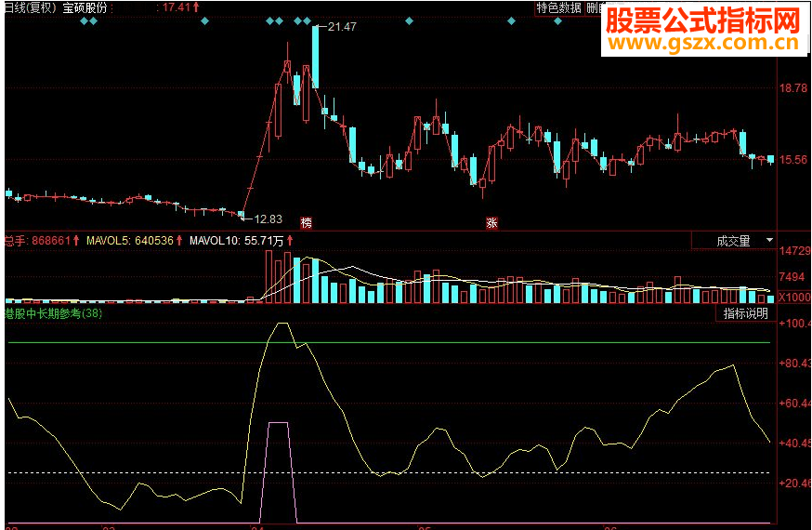
Task: Click the latest price 17.41
Action: pyautogui.click(x=177, y=7)
